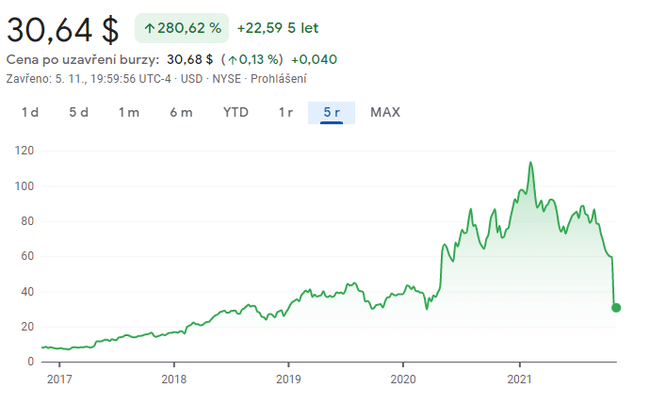Click the after-hours price 30,68 $

(x=188, y=60)
